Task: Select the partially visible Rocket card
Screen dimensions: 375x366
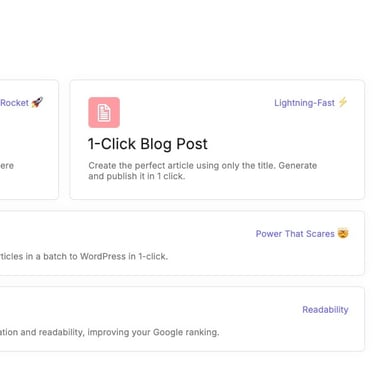Action: [x=29, y=139]
